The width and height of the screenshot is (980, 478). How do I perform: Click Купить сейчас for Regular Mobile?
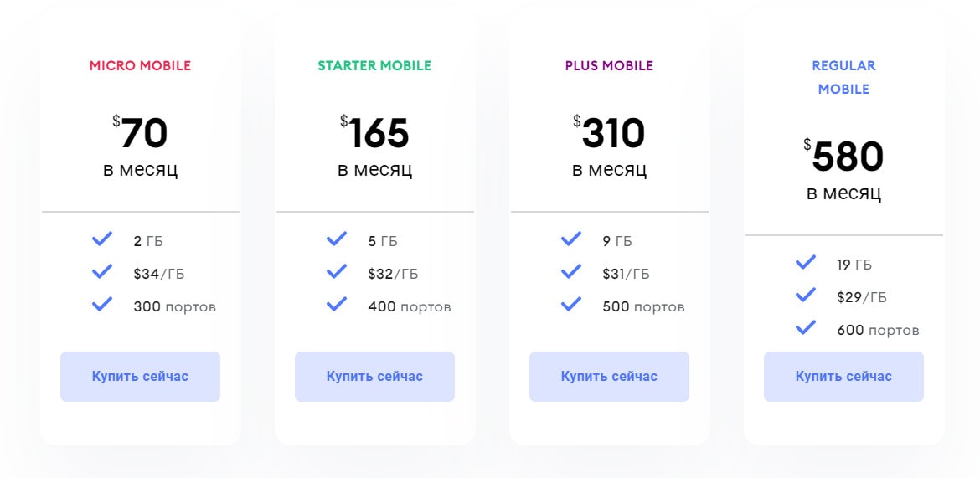click(x=843, y=376)
